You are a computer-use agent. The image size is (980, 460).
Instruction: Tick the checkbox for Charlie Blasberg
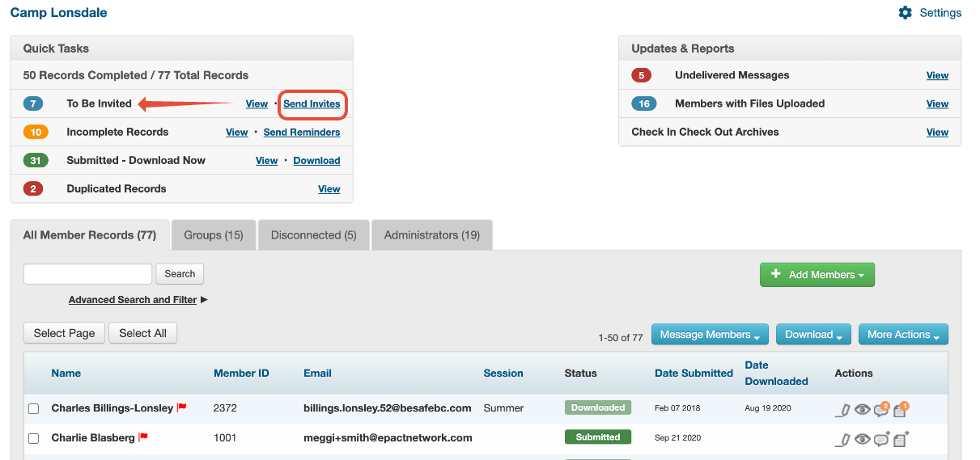33,438
